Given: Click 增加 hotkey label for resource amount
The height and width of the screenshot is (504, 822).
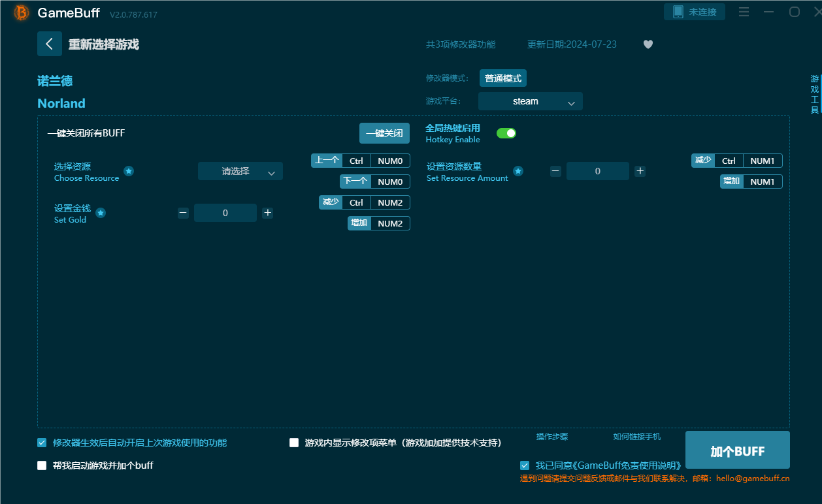Looking at the screenshot, I should (x=731, y=181).
